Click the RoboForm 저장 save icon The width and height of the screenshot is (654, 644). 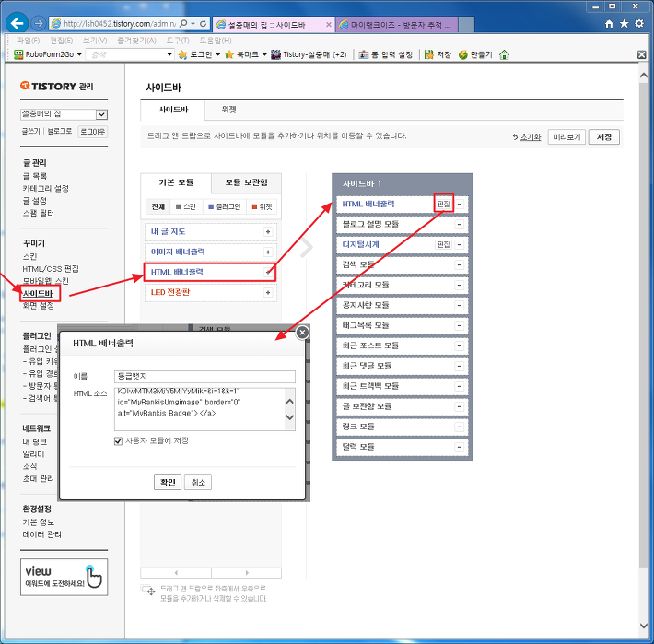[x=438, y=54]
